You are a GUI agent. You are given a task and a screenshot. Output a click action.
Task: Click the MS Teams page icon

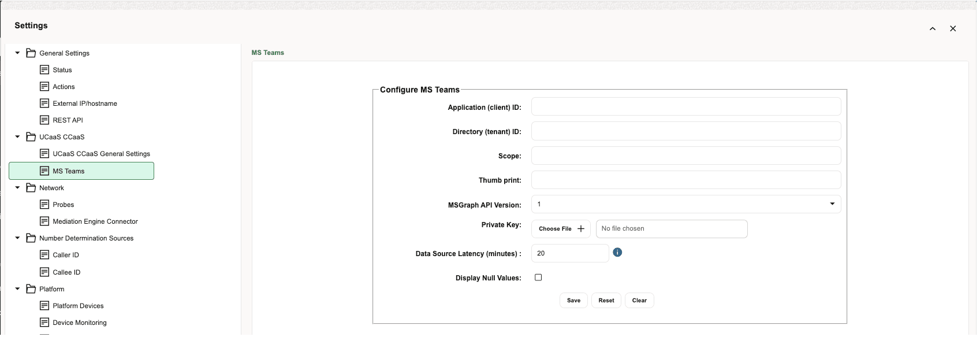pos(44,171)
